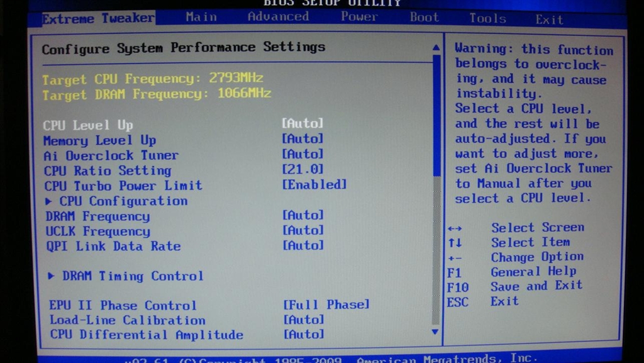Screen dimensions: 644x363
Task: Switch to the Advanced tab
Action: (278, 16)
